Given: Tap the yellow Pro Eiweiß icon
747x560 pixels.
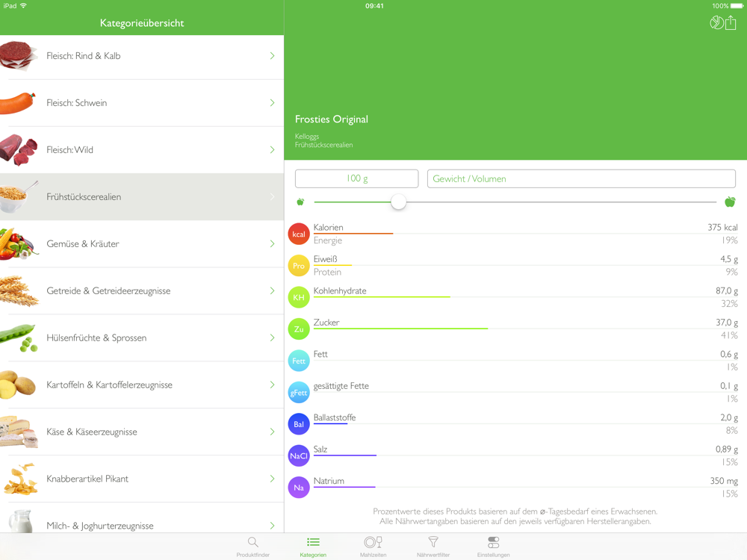Looking at the screenshot, I should 299,266.
